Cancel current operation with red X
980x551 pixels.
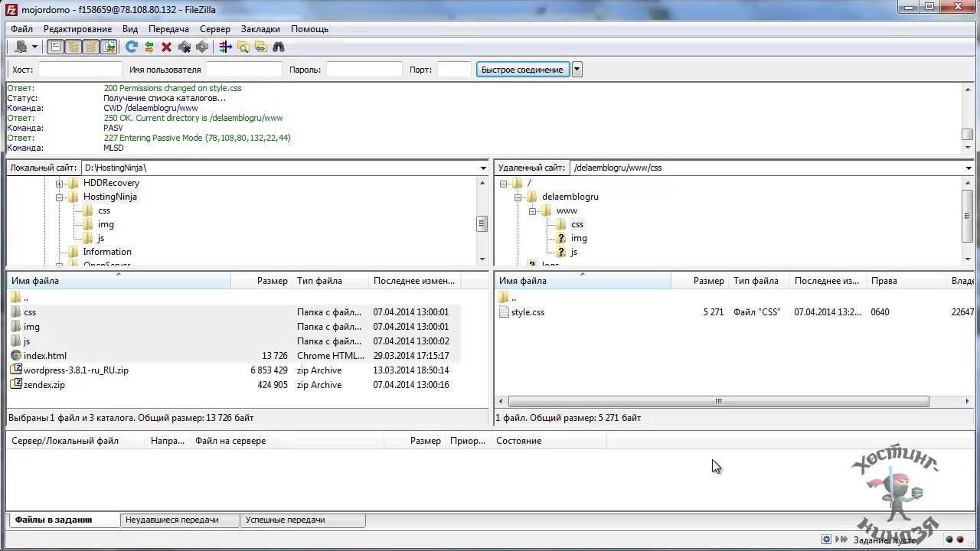(166, 47)
